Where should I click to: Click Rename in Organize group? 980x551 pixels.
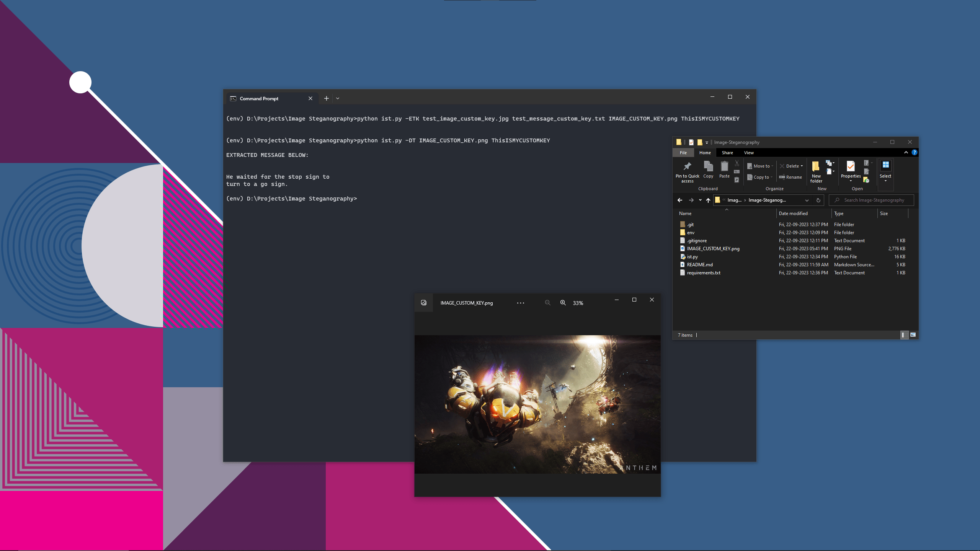coord(791,177)
